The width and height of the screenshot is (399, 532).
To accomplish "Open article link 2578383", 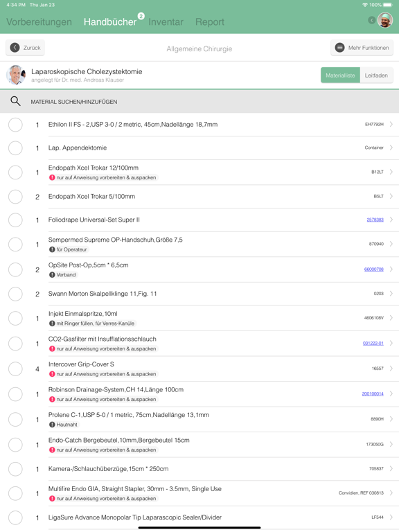I will point(375,220).
